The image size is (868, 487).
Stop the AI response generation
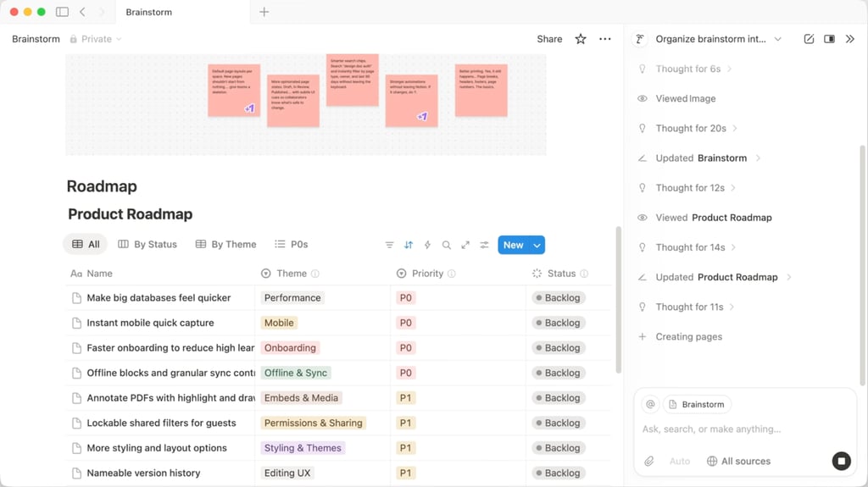(x=842, y=461)
